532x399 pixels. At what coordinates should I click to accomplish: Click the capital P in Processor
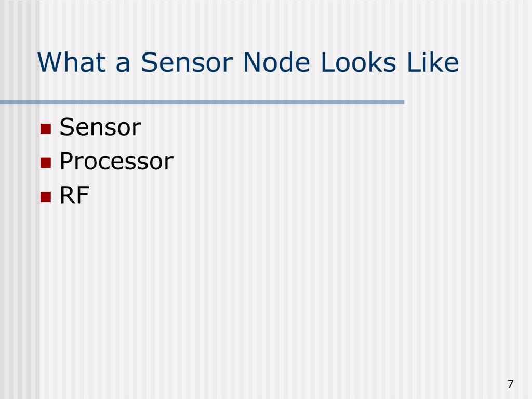point(67,161)
